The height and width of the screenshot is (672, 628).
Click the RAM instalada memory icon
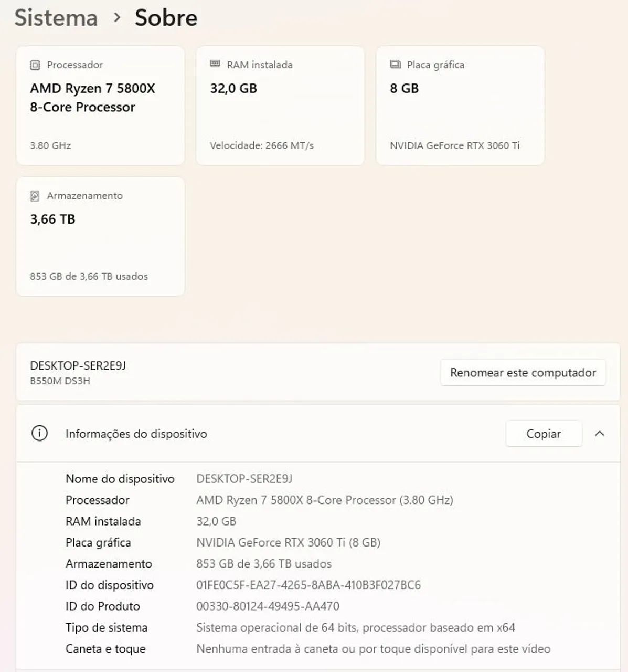215,64
